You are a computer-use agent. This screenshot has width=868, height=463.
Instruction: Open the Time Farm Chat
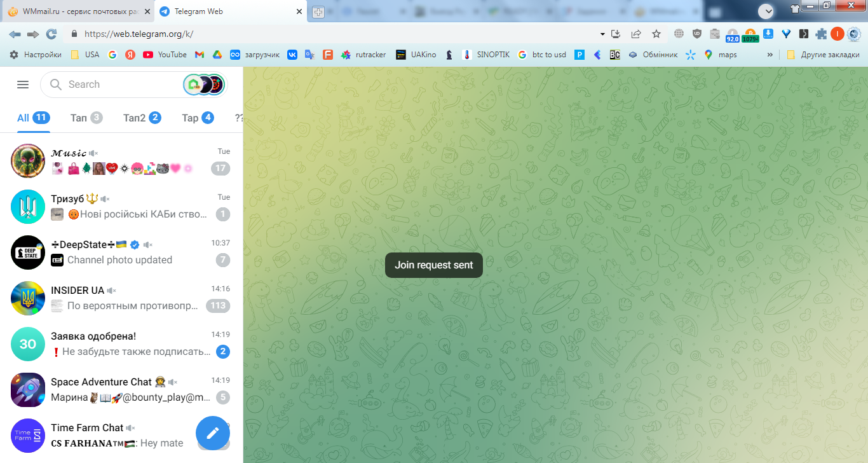(121, 436)
